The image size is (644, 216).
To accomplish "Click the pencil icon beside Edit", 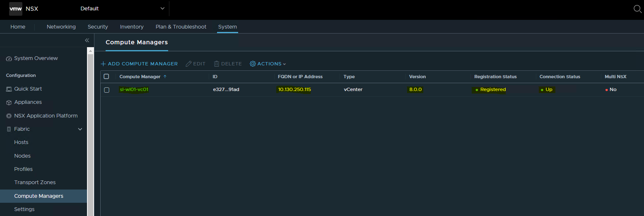I will click(189, 64).
